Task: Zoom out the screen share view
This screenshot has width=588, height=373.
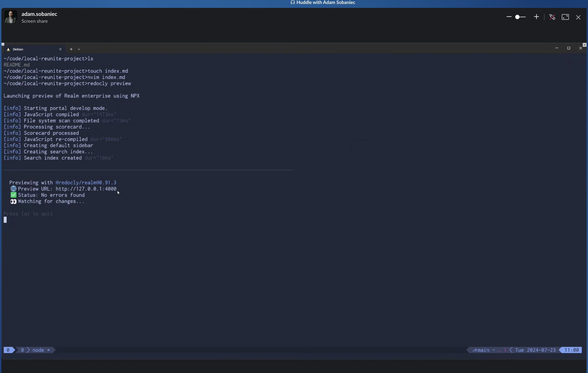Action: point(509,17)
